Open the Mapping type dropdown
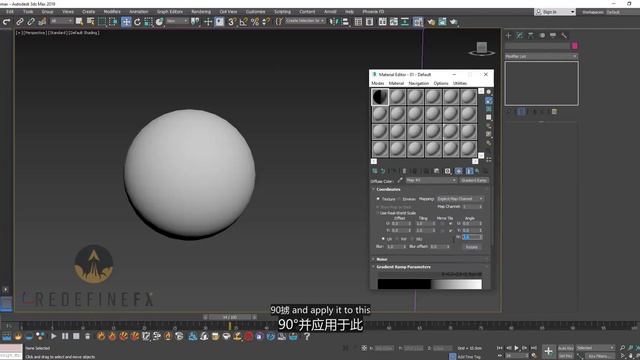Image resolution: width=640 pixels, height=360 pixels. click(460, 199)
